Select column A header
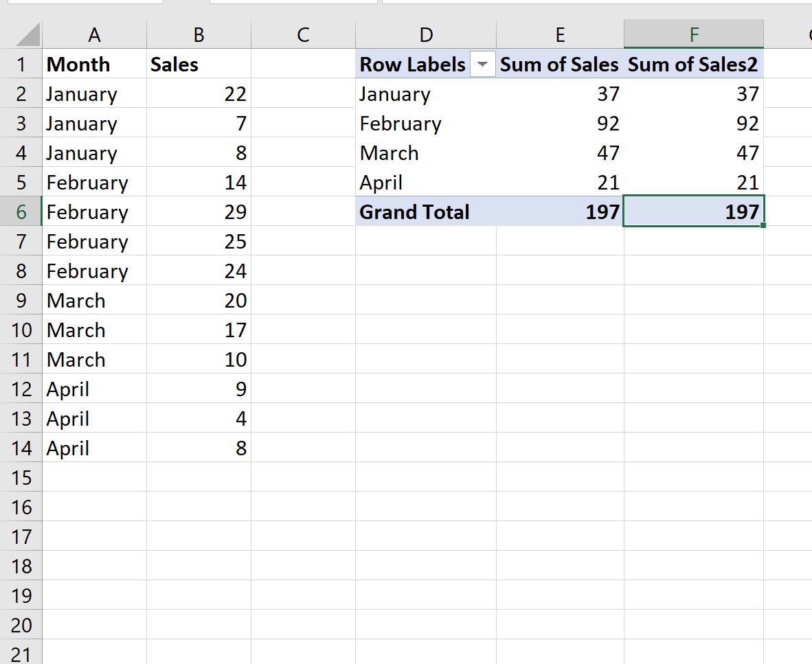The height and width of the screenshot is (664, 812). (94, 33)
